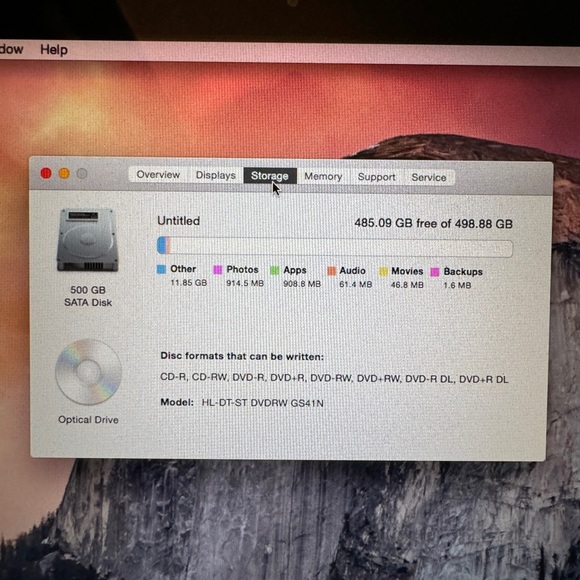Click the 'Movies' legend label

click(407, 272)
